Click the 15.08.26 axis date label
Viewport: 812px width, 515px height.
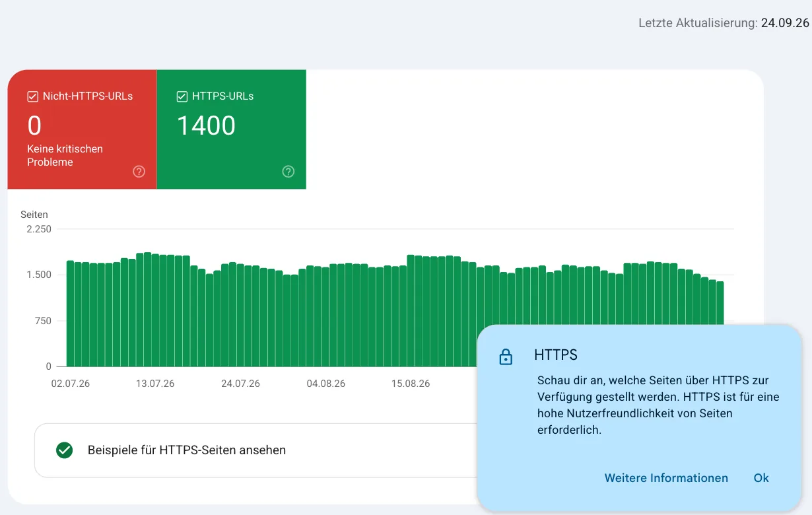tap(411, 384)
